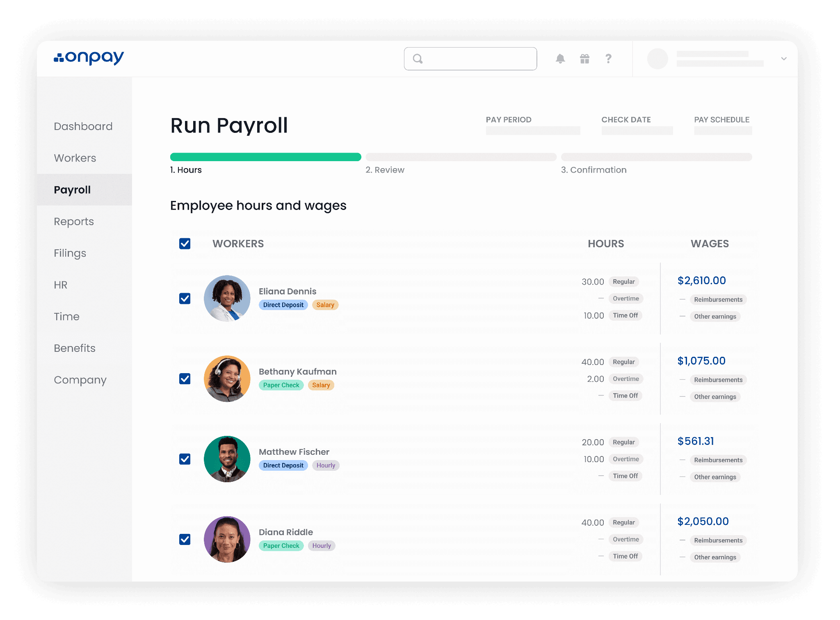Image resolution: width=840 pixels, height=620 pixels.
Task: Expand the account dropdown chevron
Action: (x=783, y=59)
